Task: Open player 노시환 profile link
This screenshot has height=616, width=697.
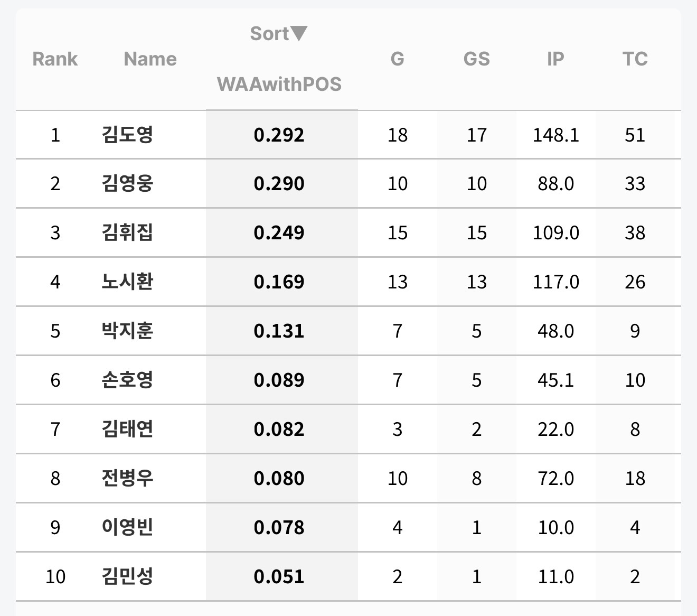Action: [x=127, y=282]
